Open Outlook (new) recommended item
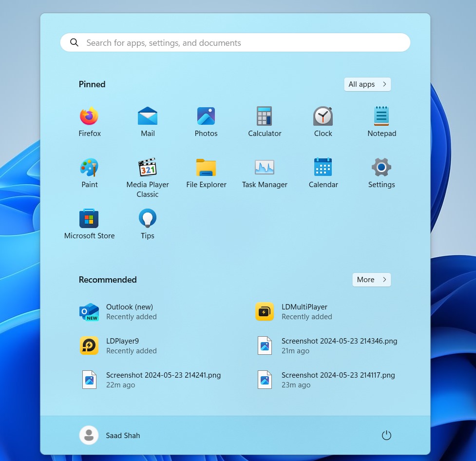The image size is (476, 461). click(x=118, y=311)
